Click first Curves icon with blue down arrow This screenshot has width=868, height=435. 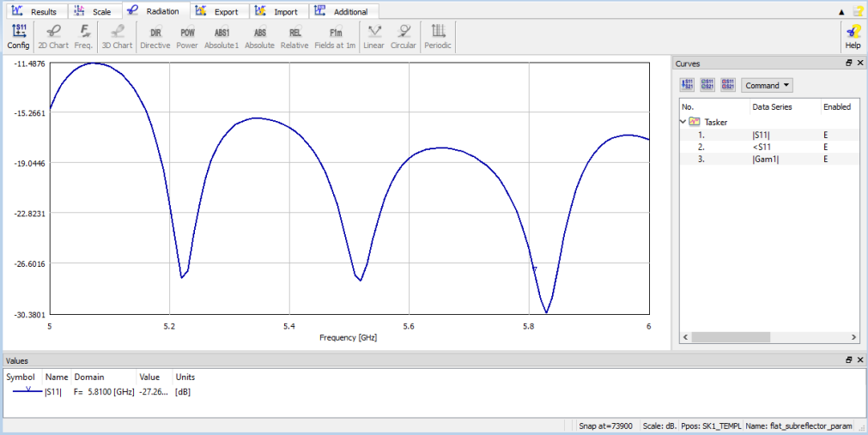[687, 85]
